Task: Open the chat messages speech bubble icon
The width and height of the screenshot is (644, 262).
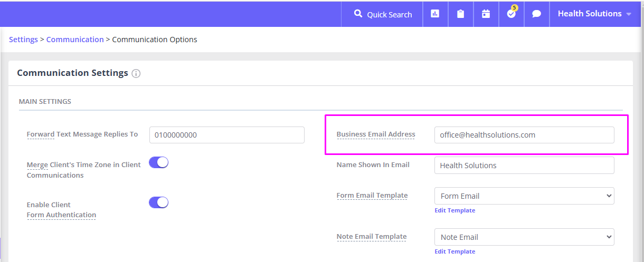Action: [x=536, y=14]
